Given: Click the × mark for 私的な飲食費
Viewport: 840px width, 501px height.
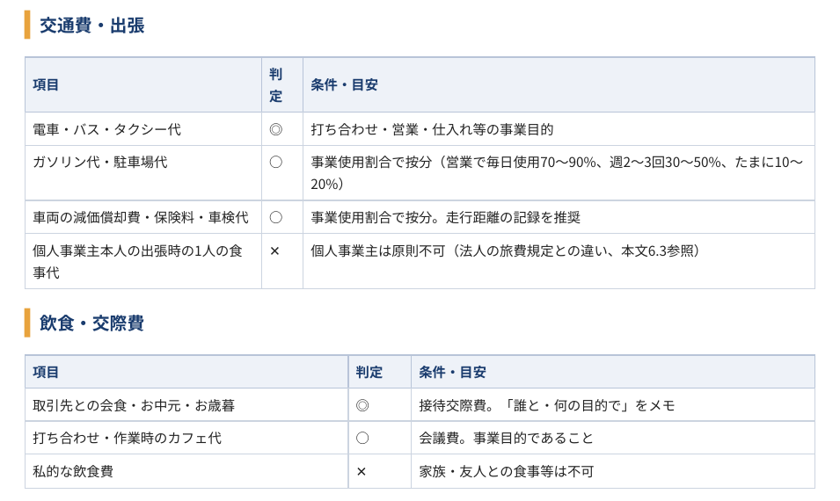Looking at the screenshot, I should [x=362, y=472].
